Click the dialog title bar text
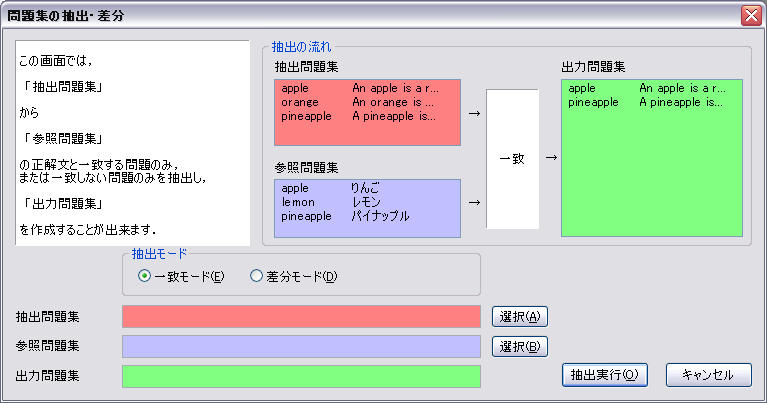Screen dimensions: 767x403 pos(66,16)
